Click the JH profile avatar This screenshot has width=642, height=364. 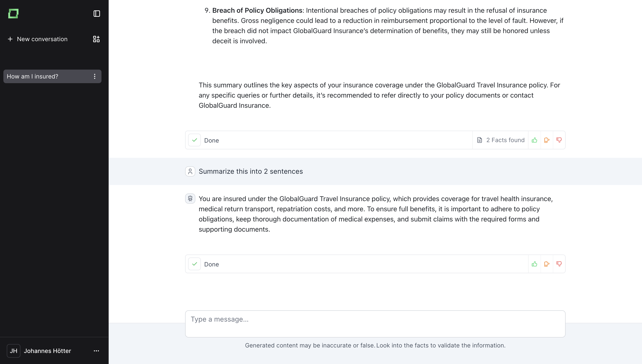point(14,351)
